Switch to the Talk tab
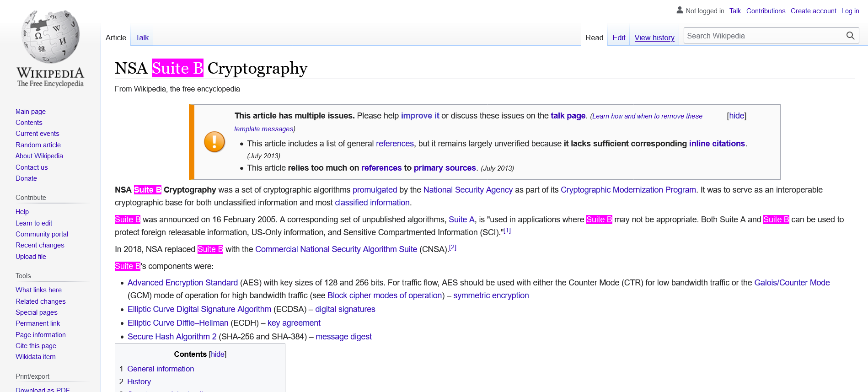868x392 pixels. click(x=142, y=38)
